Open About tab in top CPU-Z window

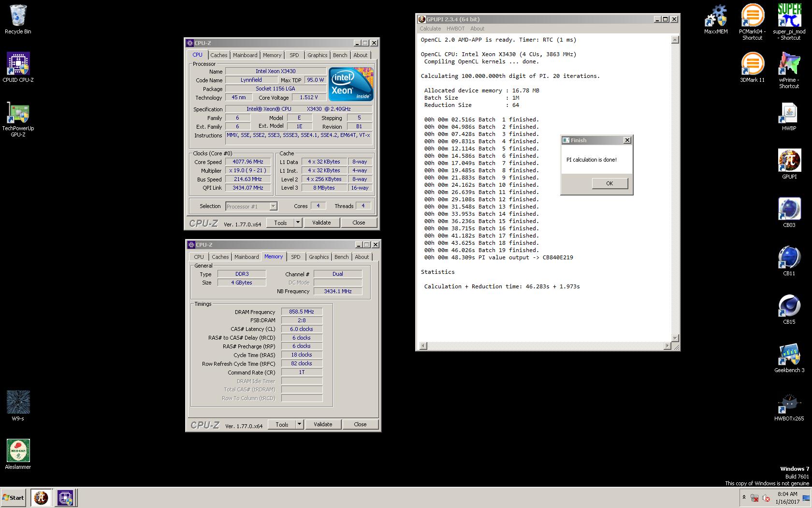(x=361, y=55)
